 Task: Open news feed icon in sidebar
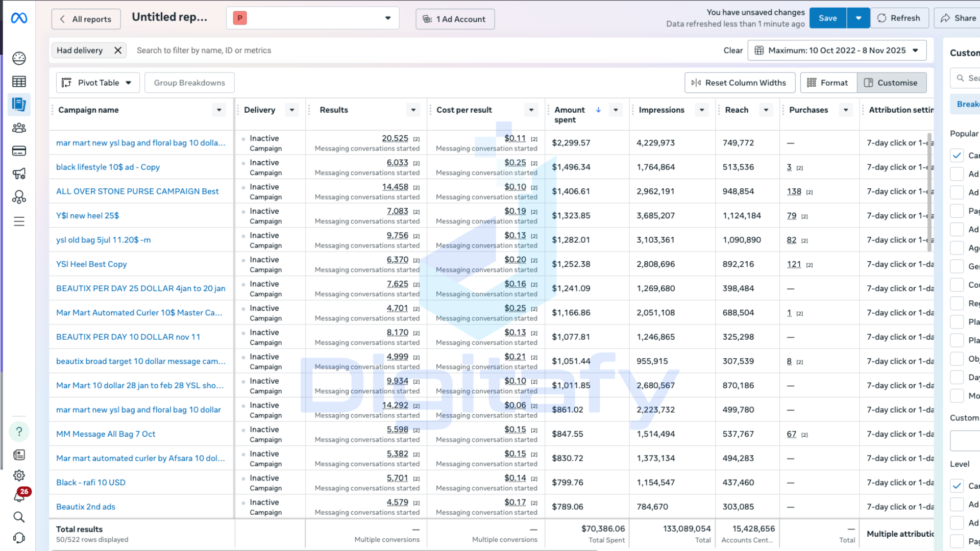click(x=19, y=455)
